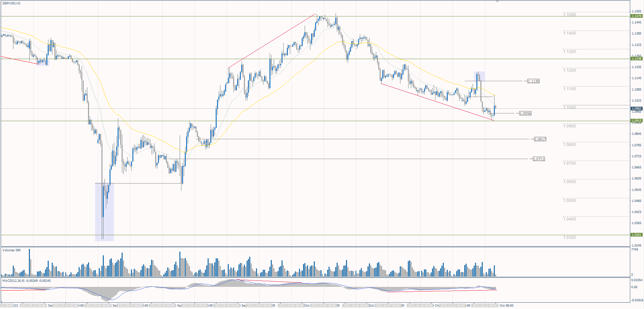Click the grey 1.1000 round level text

coord(569,108)
